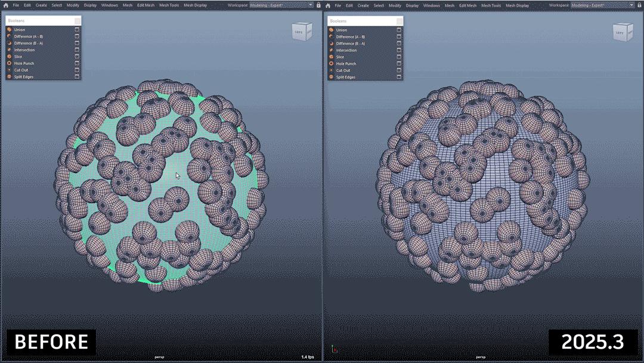Click the Cut Out icon
Screen dimensions: 644x363
tap(10, 70)
